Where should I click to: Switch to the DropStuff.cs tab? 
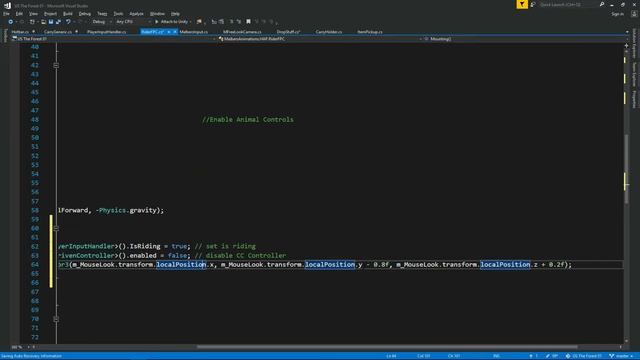(289, 31)
